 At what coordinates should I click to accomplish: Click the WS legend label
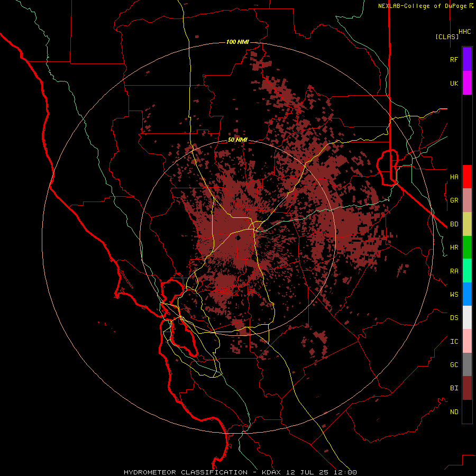(x=454, y=295)
